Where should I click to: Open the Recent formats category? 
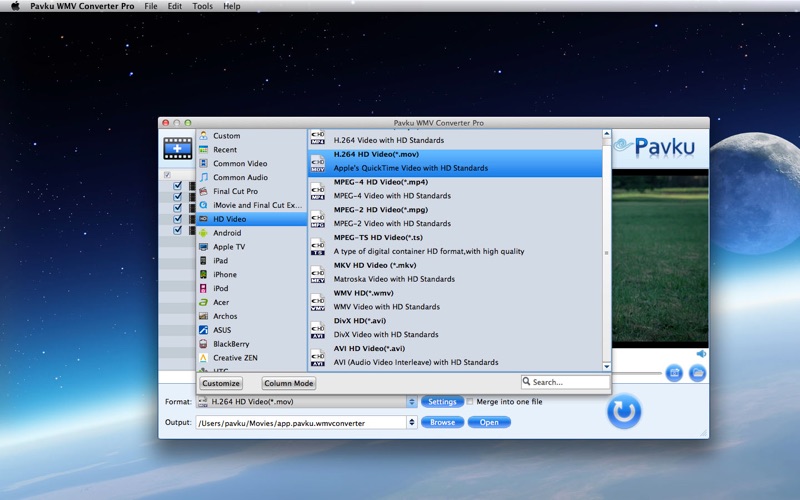pos(252,149)
